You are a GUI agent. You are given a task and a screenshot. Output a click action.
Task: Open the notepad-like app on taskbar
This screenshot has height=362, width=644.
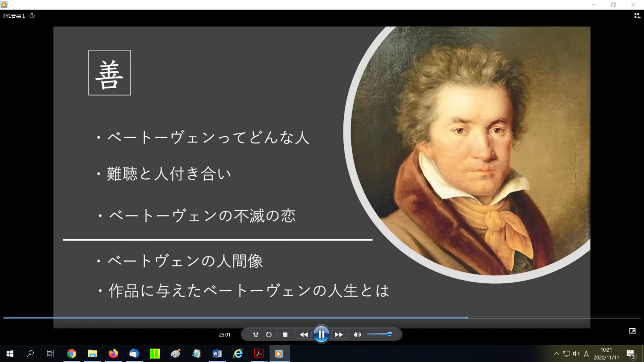pos(197,354)
